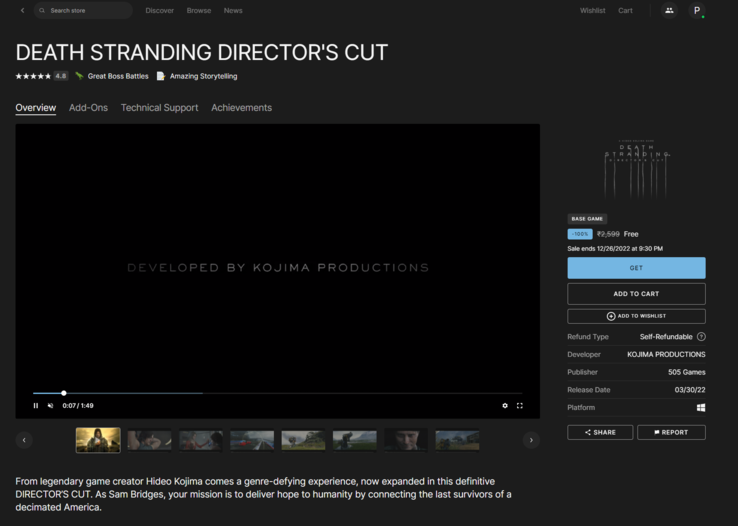Viewport: 738px width, 526px height.
Task: Click the Death Stranding logo image
Action: [x=637, y=168]
